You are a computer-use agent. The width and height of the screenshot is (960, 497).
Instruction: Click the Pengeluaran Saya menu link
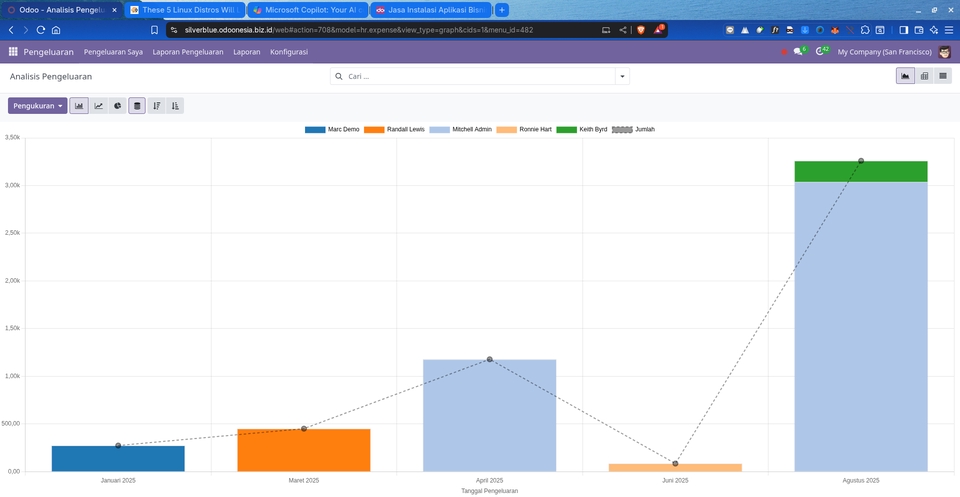113,51
